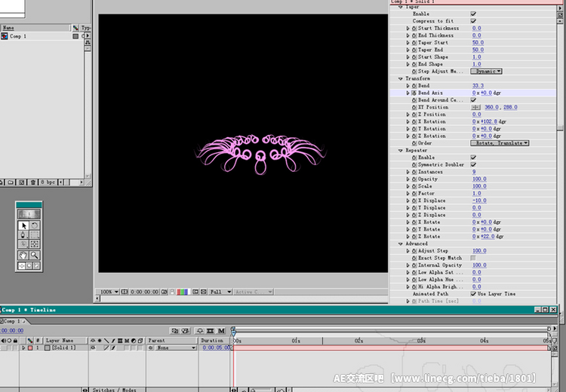Collapse the Transform group
The height and width of the screenshot is (392, 566).
(400, 78)
